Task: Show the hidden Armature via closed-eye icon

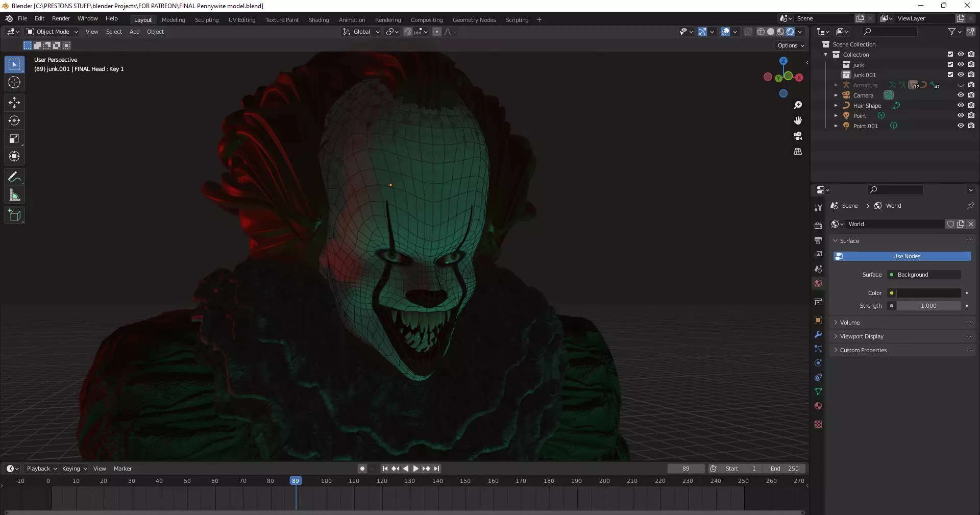Action: (x=961, y=85)
